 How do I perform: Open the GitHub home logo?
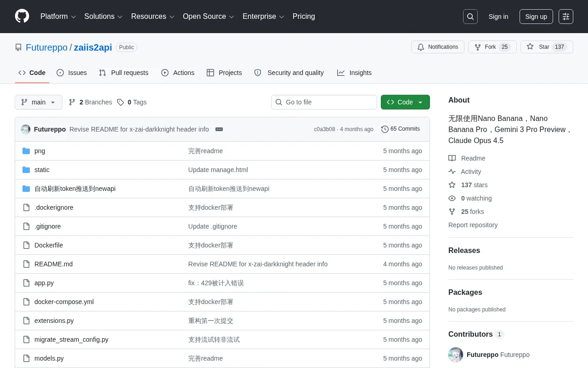click(22, 17)
